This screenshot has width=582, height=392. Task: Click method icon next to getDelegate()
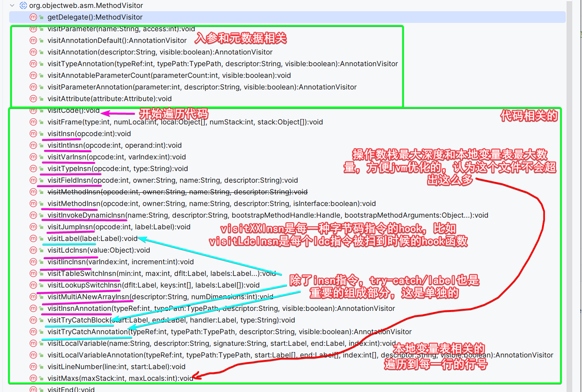[33, 17]
